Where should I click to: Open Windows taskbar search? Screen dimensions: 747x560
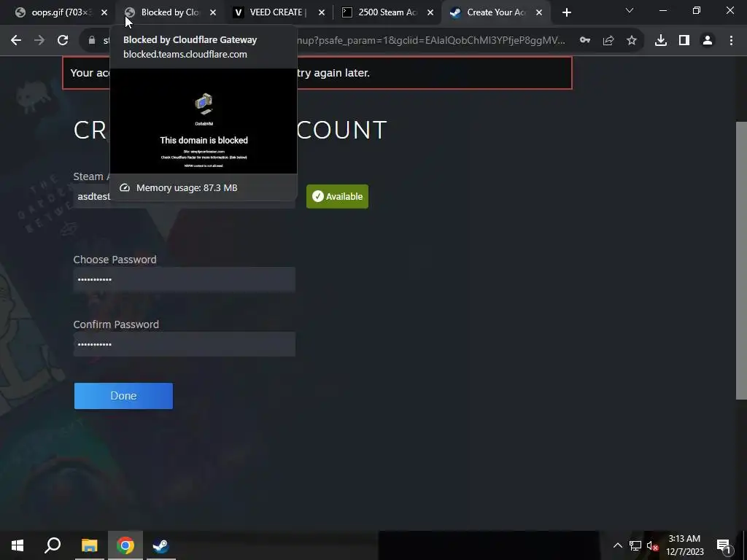(53, 545)
